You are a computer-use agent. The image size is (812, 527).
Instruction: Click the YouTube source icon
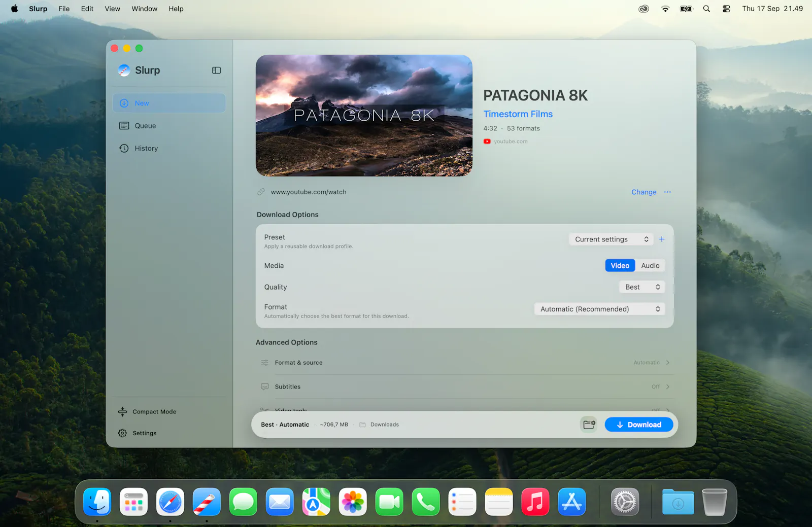coord(487,142)
